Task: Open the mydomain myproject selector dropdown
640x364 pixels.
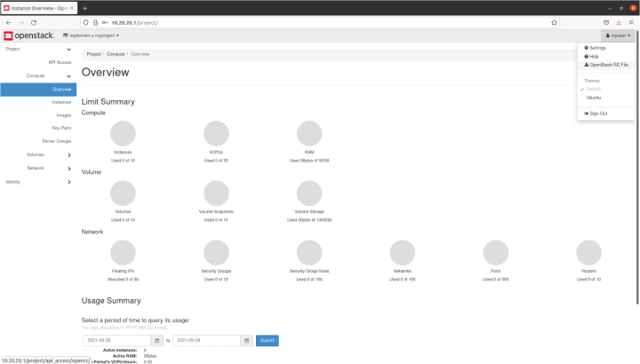Action: (91, 36)
